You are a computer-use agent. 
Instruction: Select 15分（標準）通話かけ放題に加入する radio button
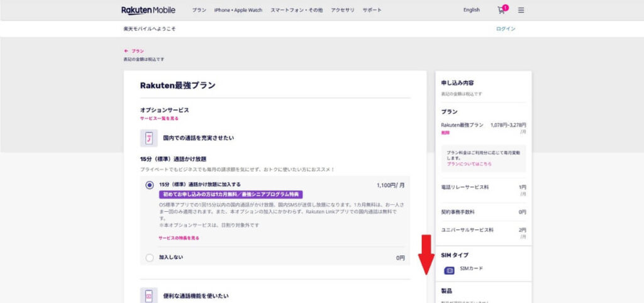150,185
